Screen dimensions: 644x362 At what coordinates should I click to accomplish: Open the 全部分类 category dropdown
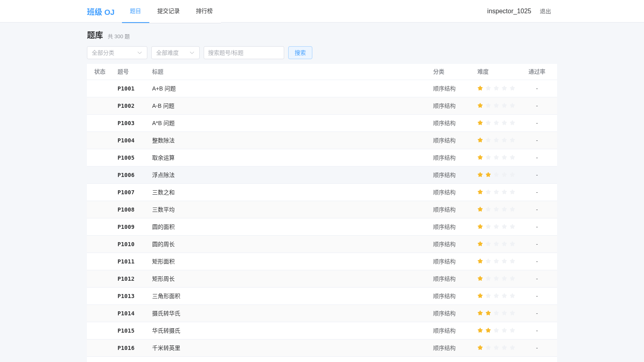(117, 53)
